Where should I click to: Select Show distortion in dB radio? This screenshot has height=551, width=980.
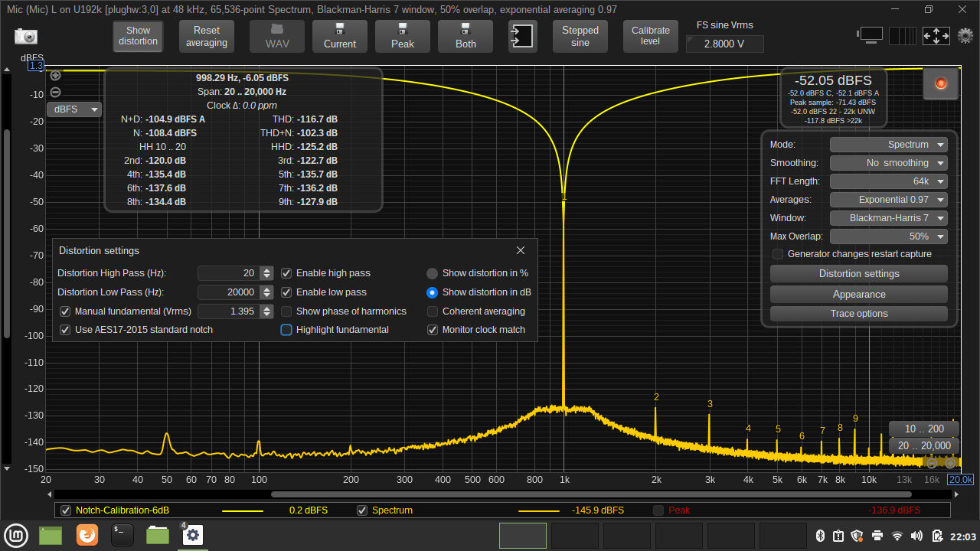tap(433, 292)
